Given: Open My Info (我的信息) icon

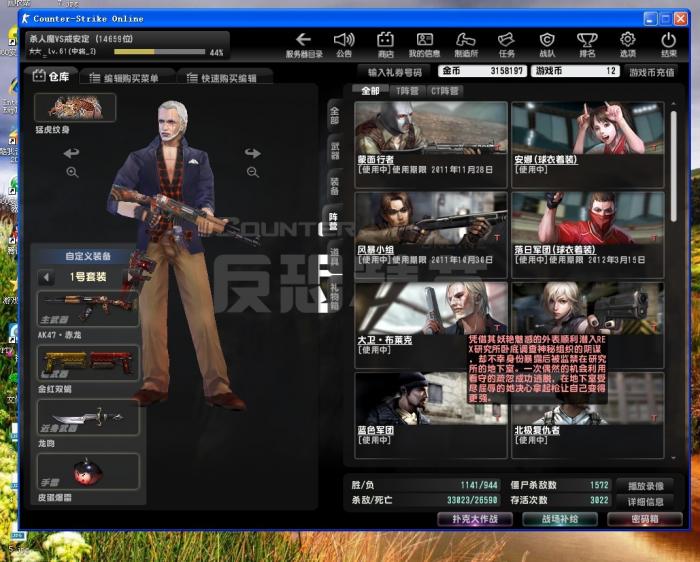Looking at the screenshot, I should point(424,45).
